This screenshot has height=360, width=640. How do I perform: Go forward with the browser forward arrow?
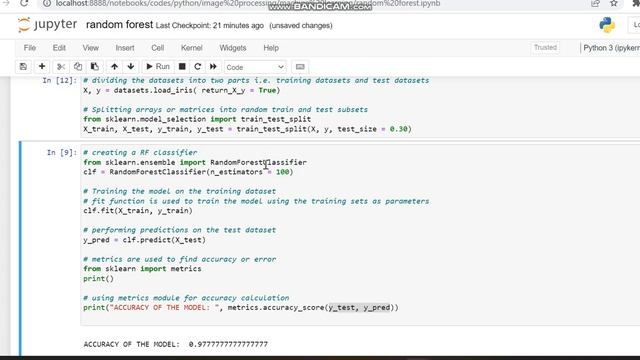tap(6, 3)
